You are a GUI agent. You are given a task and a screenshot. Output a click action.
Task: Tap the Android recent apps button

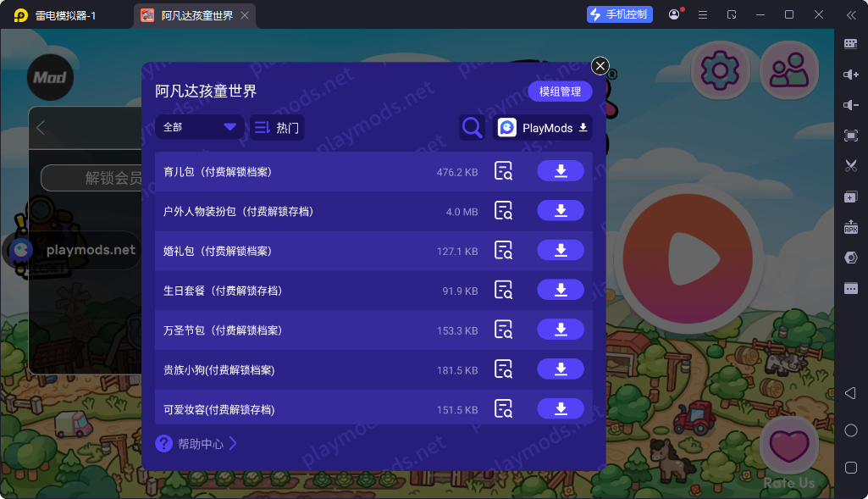[851, 468]
